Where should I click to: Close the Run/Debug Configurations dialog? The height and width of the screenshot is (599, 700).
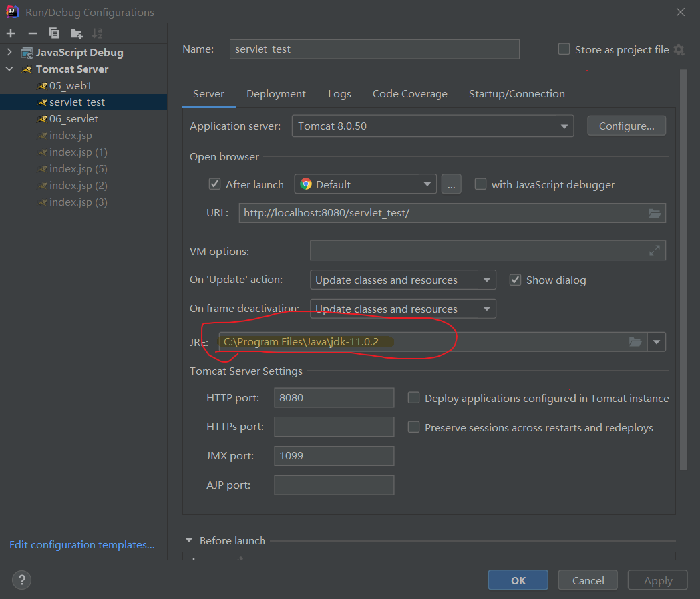pyautogui.click(x=680, y=12)
